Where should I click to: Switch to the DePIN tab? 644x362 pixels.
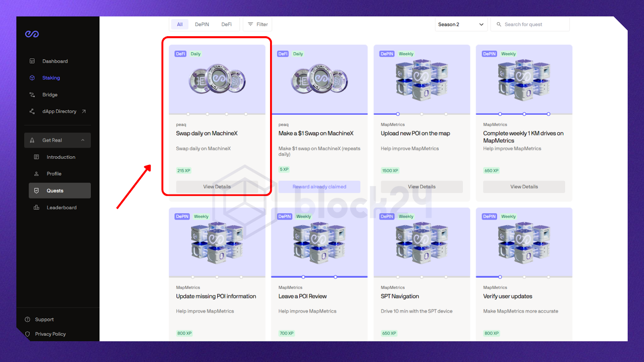pyautogui.click(x=202, y=25)
